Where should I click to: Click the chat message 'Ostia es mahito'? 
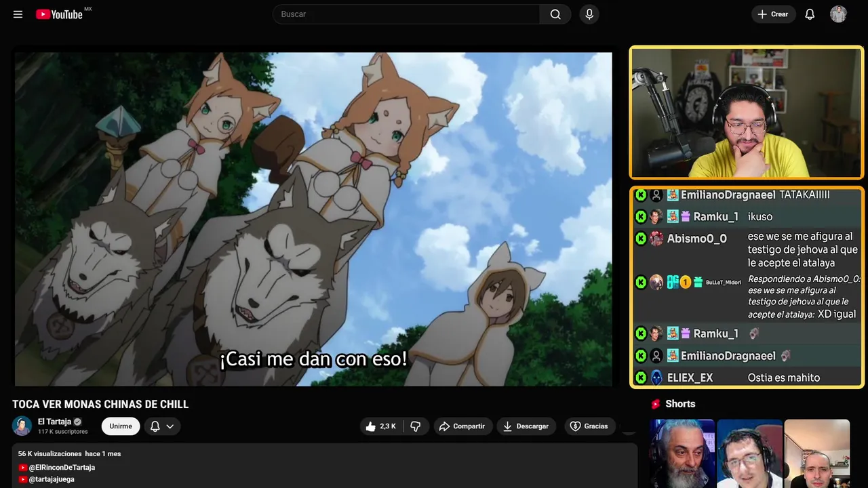784,378
